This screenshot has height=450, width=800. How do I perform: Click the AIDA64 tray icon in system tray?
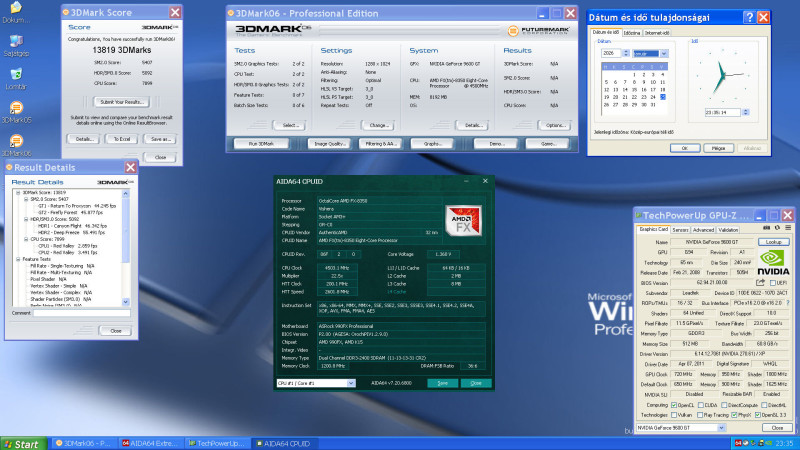738,443
